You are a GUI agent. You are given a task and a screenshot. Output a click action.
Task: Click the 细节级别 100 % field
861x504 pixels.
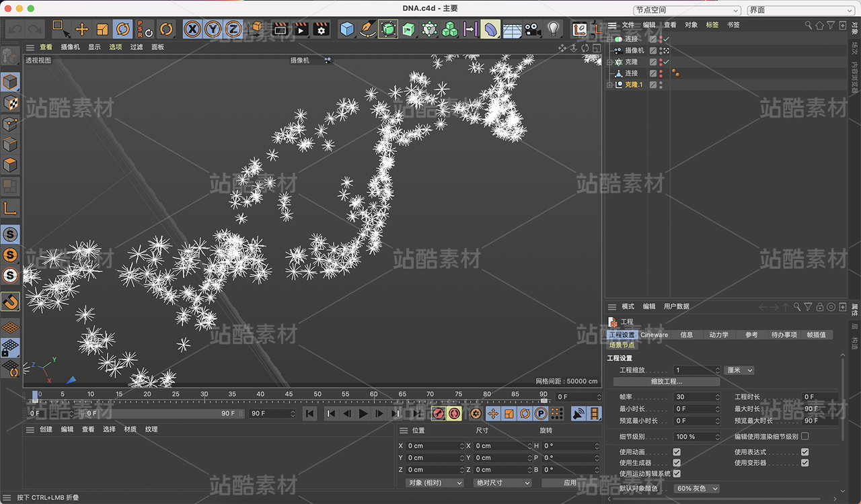697,437
